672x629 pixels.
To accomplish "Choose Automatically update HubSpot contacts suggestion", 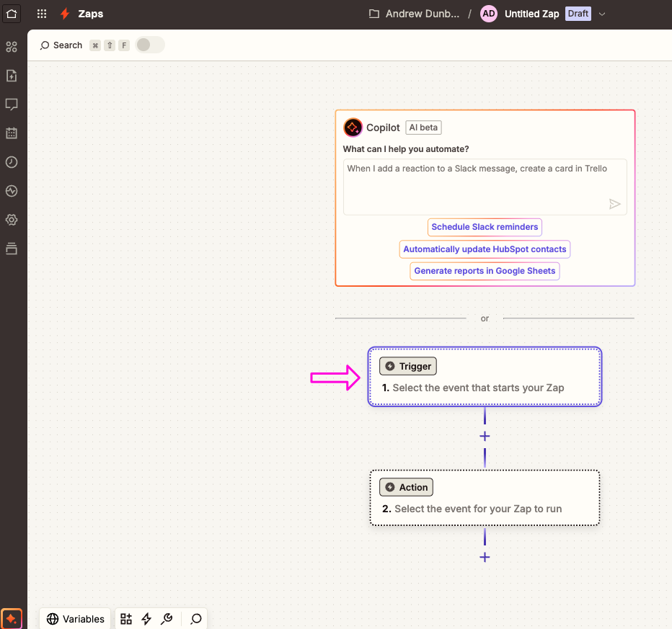I will (485, 249).
